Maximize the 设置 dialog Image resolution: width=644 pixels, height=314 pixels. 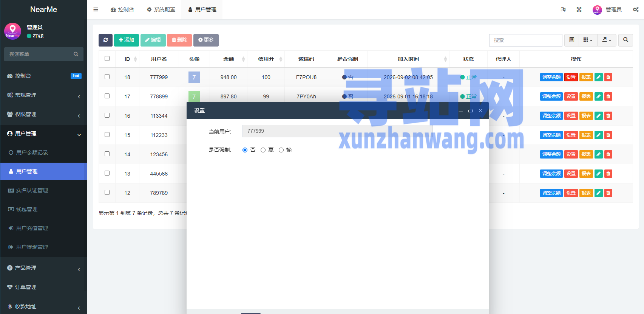click(471, 110)
